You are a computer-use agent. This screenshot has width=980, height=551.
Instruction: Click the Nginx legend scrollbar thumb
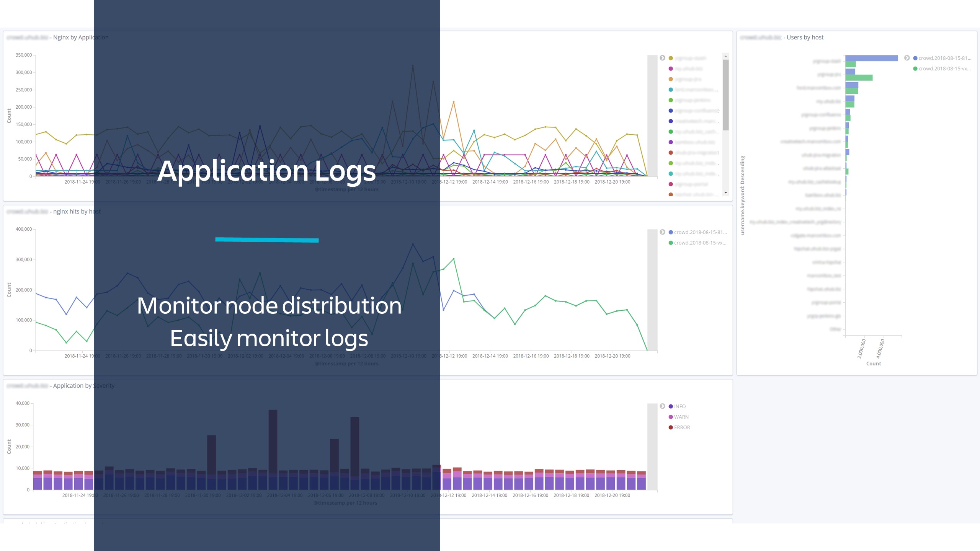coord(725,95)
